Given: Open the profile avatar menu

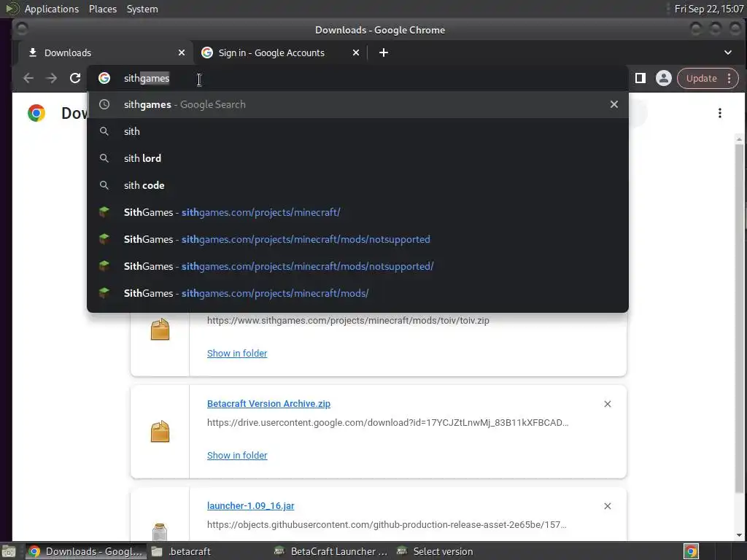Looking at the screenshot, I should coord(663,78).
